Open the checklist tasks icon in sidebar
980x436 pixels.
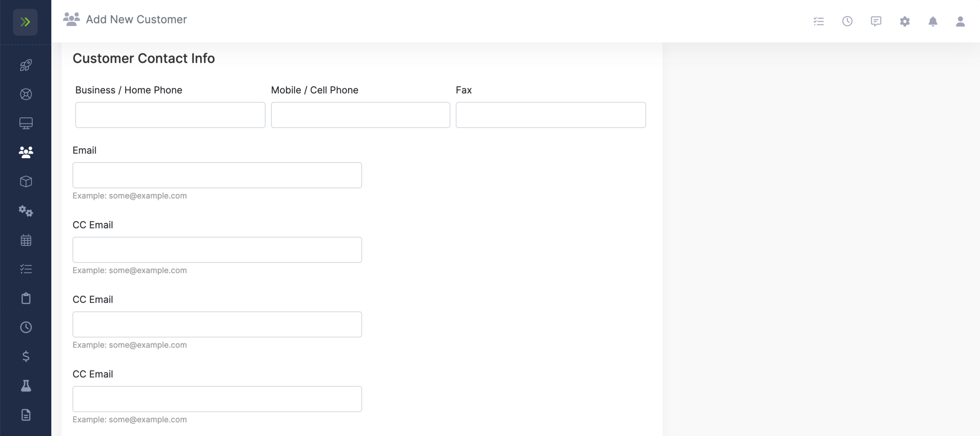point(26,269)
